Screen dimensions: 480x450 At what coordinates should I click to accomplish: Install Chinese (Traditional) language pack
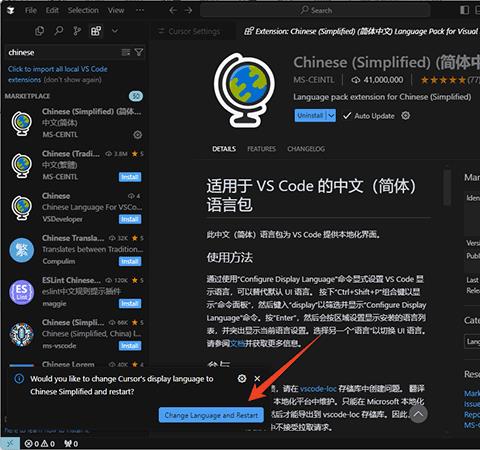coord(130,177)
